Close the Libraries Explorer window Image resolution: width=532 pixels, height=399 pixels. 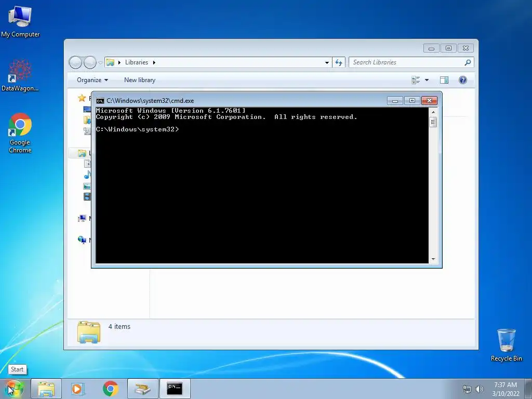click(465, 48)
